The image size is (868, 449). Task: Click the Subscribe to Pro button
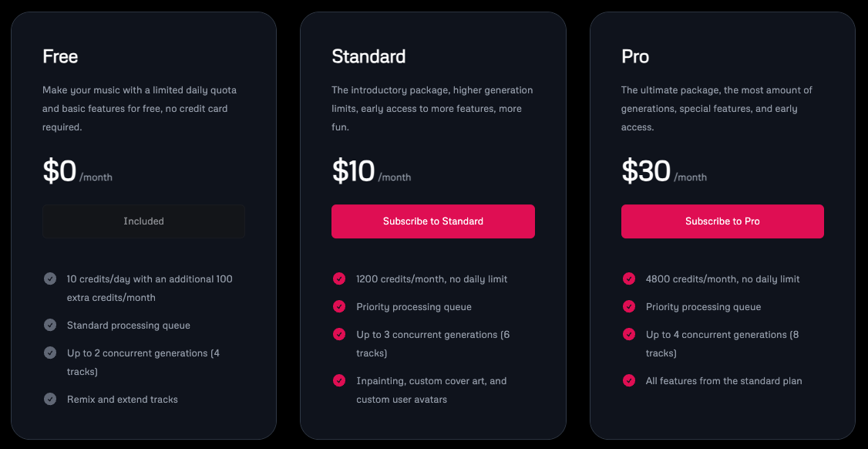tap(722, 221)
